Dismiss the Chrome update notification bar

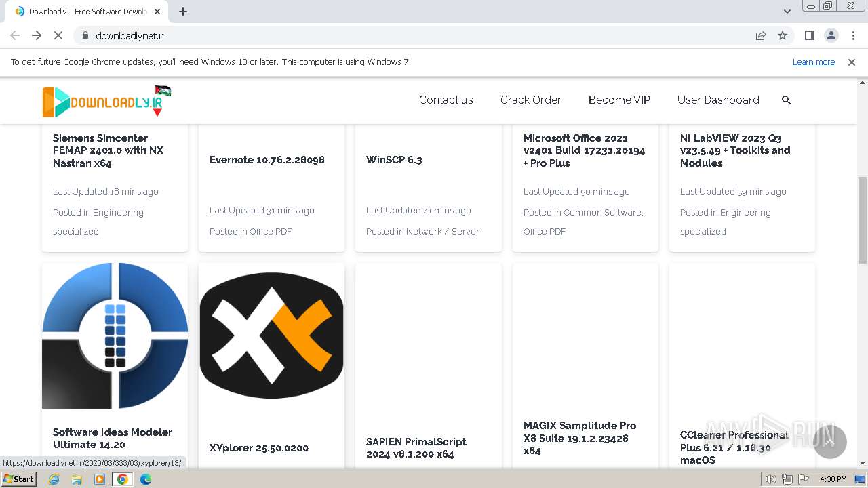852,62
